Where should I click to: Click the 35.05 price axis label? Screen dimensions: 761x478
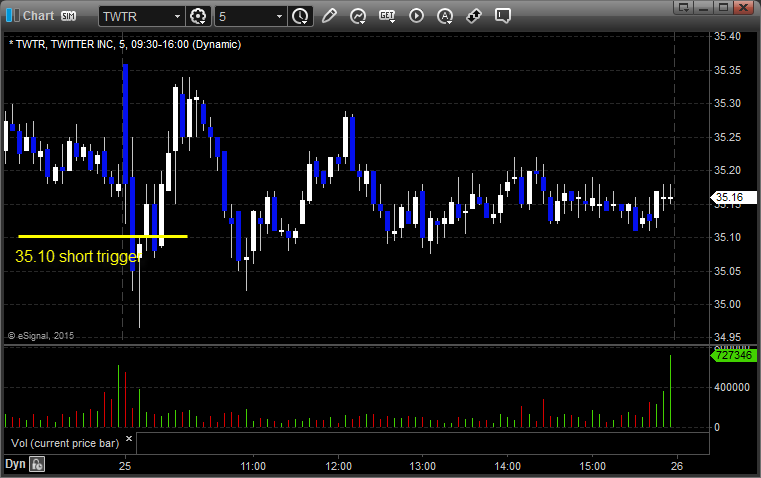[727, 271]
